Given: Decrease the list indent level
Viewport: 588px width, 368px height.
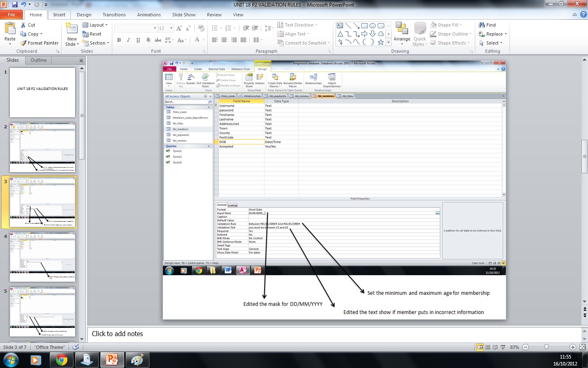Looking at the screenshot, I should click(246, 28).
